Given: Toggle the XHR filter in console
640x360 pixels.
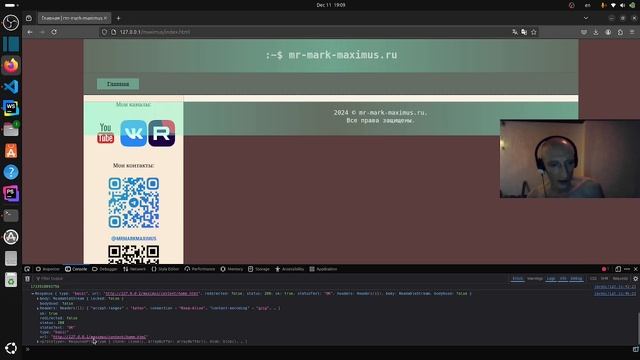Looking at the screenshot, I should click(x=604, y=279).
